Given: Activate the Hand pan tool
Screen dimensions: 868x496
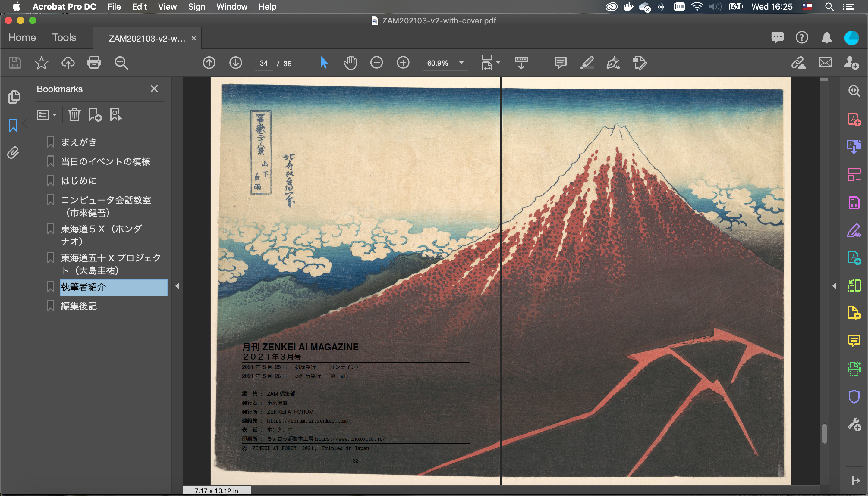Looking at the screenshot, I should coord(350,63).
